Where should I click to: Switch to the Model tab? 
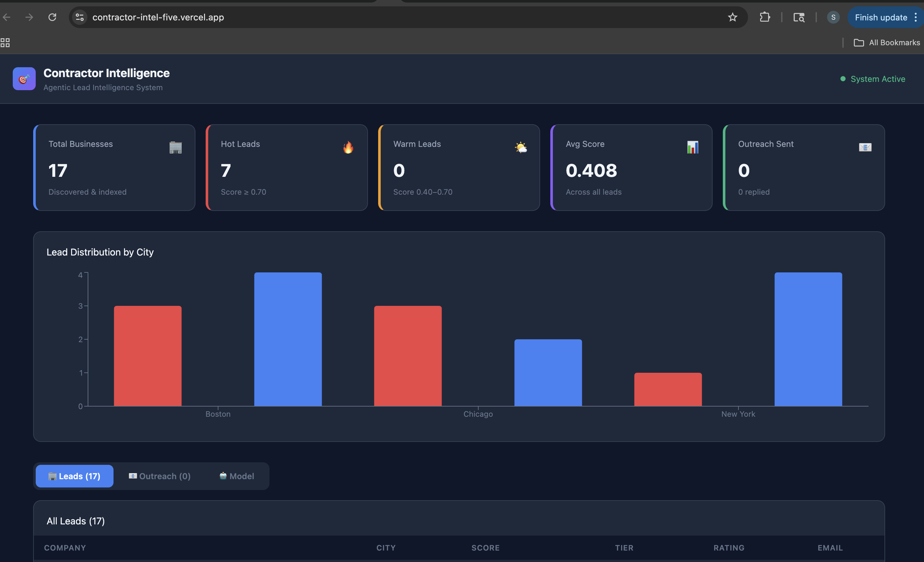237,476
